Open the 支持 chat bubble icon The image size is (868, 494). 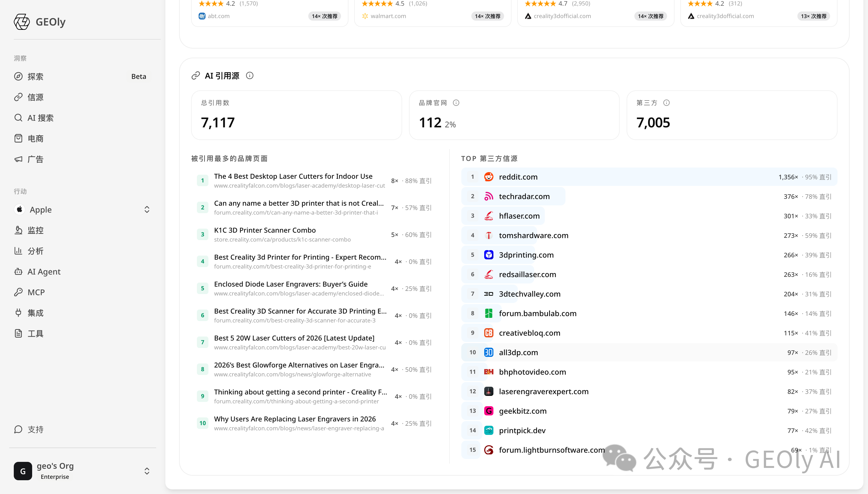(18, 429)
